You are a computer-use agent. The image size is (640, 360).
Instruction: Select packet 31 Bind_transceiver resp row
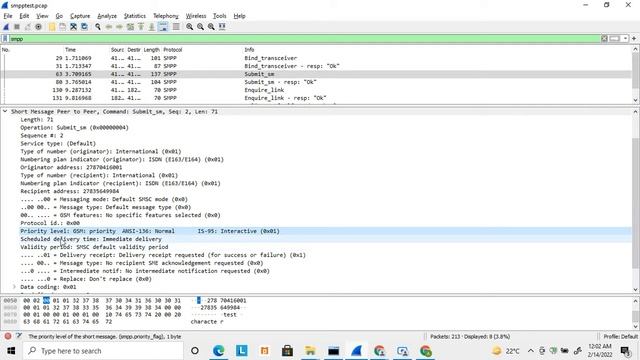pyautogui.click(x=316, y=66)
